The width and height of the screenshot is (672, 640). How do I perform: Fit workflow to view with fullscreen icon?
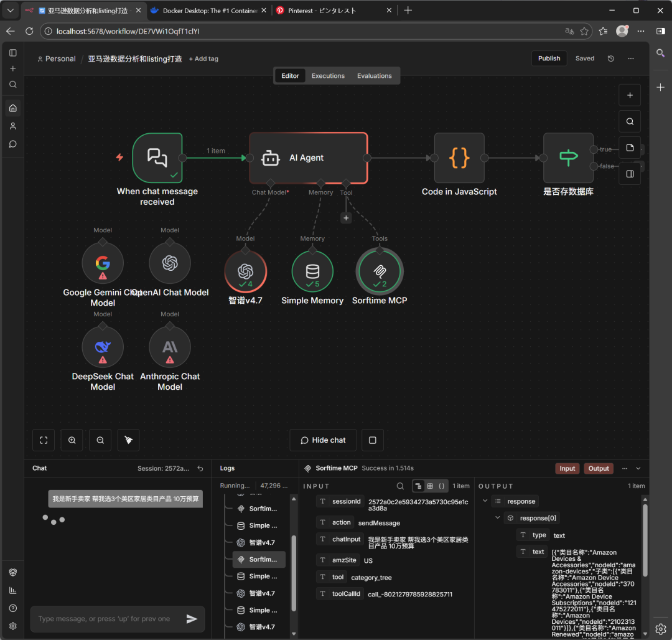pos(44,440)
